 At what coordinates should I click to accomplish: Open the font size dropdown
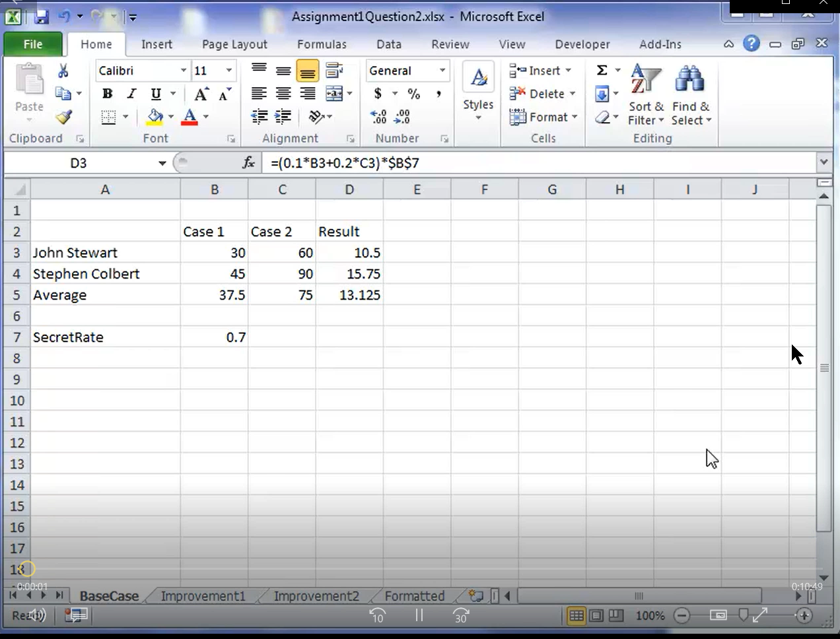pyautogui.click(x=229, y=71)
